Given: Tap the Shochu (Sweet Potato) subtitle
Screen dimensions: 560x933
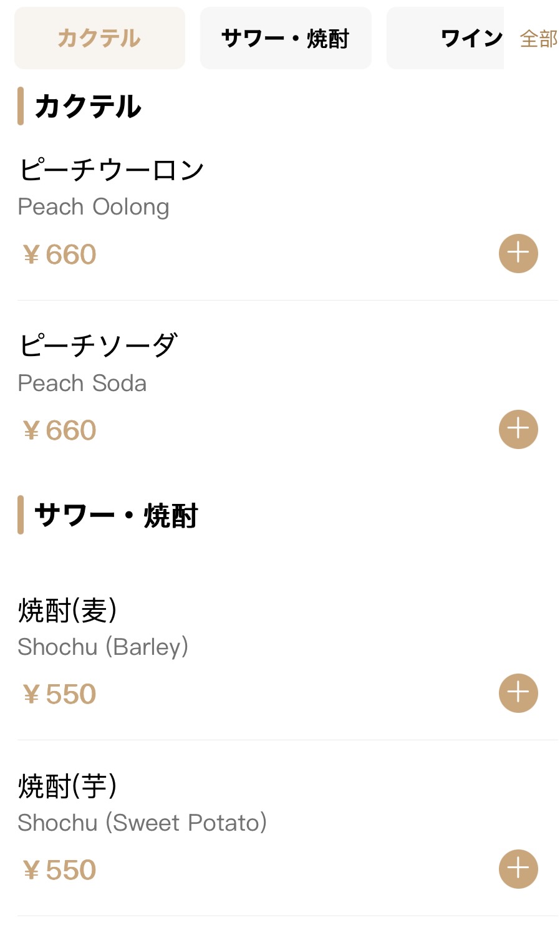Looking at the screenshot, I should [x=142, y=823].
